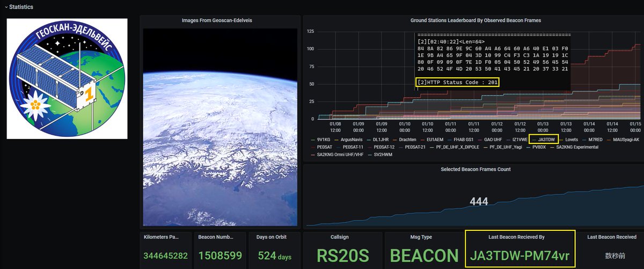Open 'Last Beacon Received' panel title menu
The height and width of the screenshot is (269, 644).
tap(612, 237)
